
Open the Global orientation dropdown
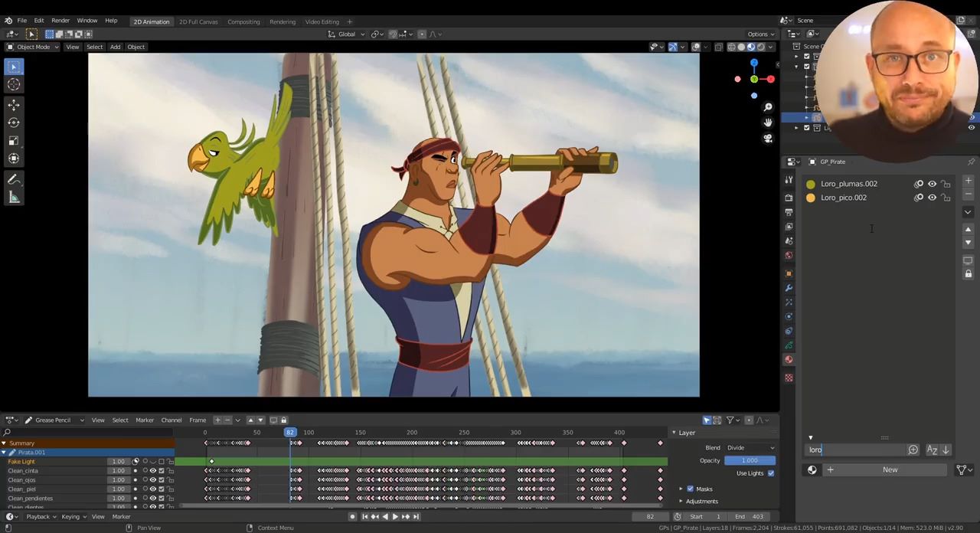(347, 34)
